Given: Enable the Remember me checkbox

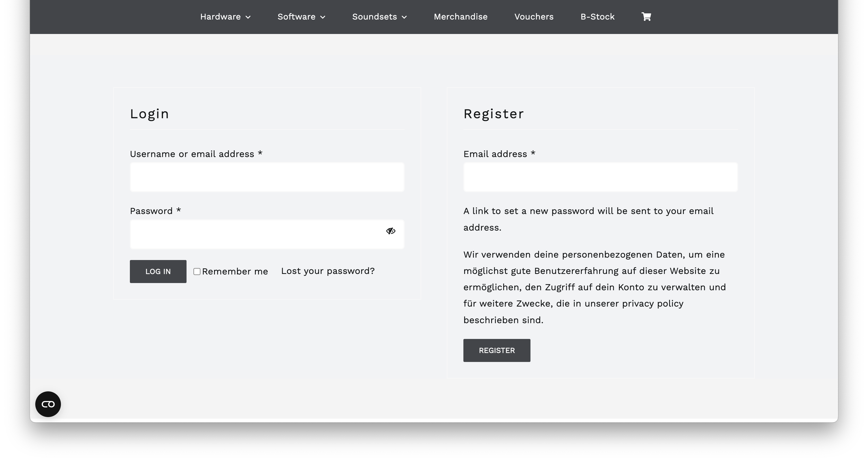Looking at the screenshot, I should pyautogui.click(x=197, y=272).
